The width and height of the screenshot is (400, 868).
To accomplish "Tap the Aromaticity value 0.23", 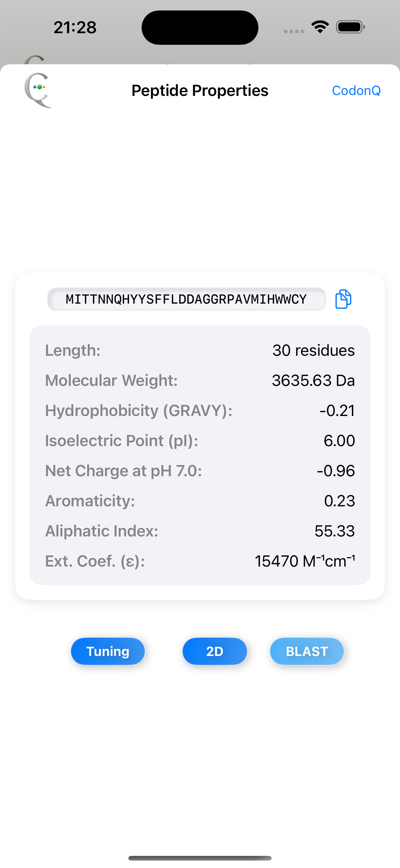I will (340, 501).
